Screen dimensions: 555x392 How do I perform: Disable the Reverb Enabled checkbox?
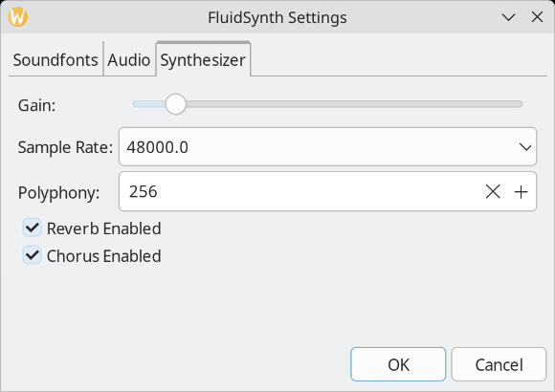tap(33, 228)
